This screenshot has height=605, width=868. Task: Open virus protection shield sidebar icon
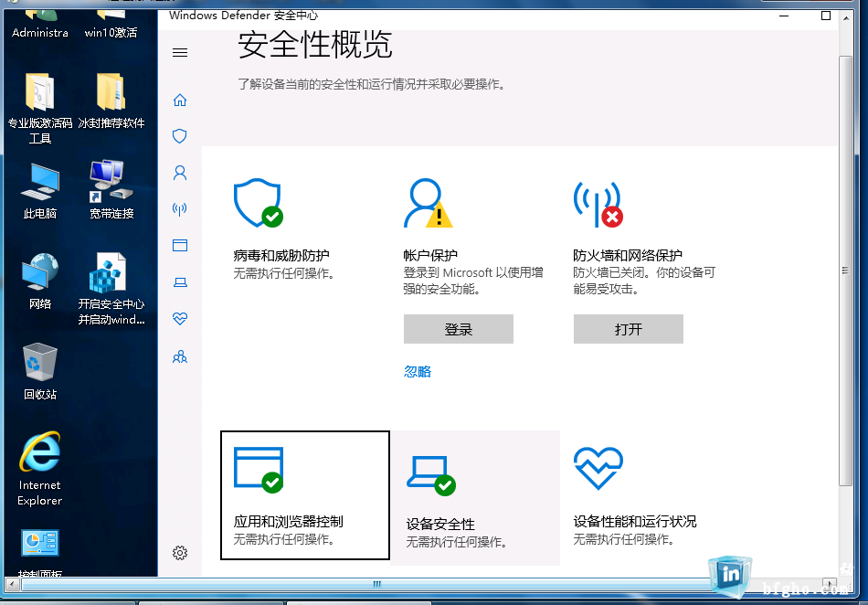click(x=180, y=136)
